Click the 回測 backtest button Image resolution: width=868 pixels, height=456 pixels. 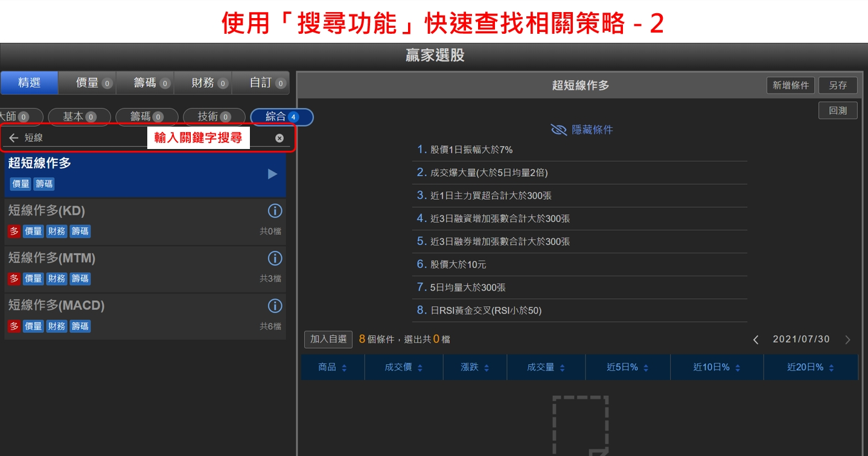pyautogui.click(x=838, y=110)
